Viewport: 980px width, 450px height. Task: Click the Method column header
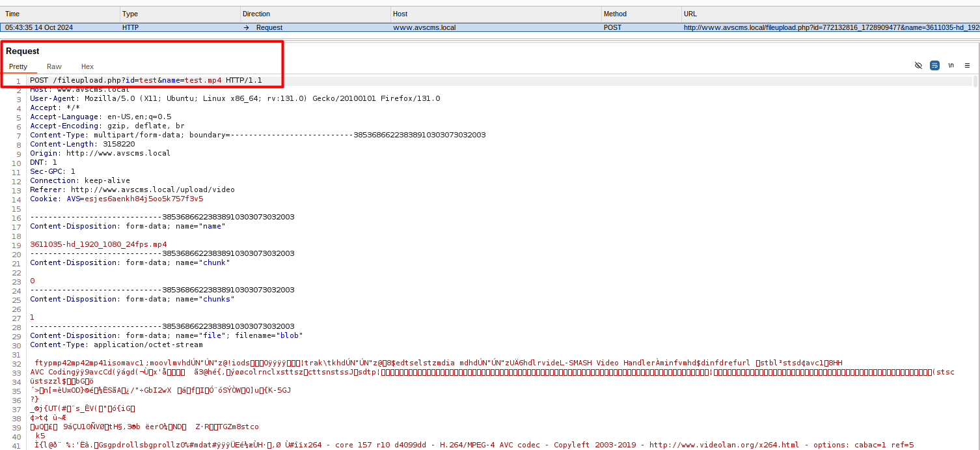pyautogui.click(x=640, y=14)
